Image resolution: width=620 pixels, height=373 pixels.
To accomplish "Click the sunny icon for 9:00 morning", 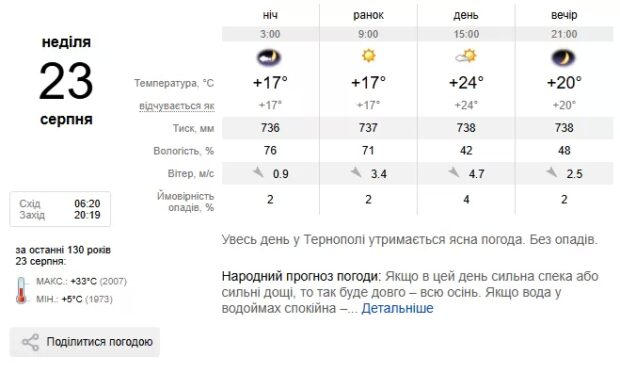I will 368,55.
